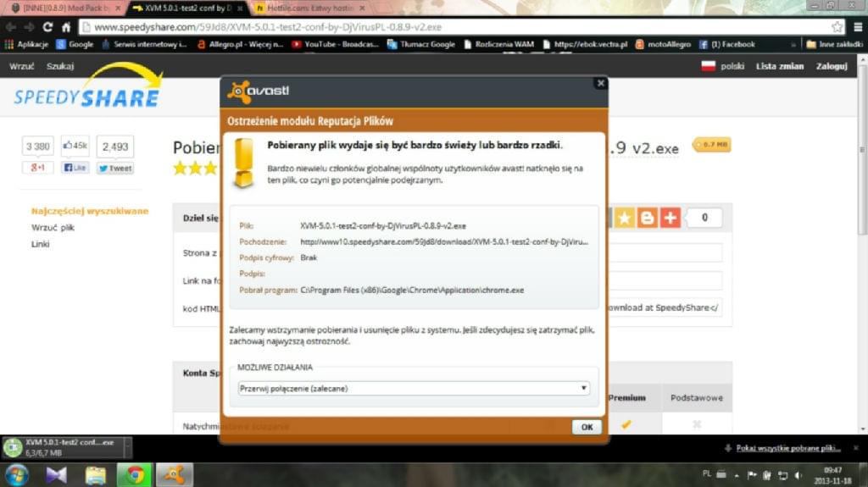Screen dimensions: 868x487
Task: Click the red plus share icon
Action: coord(670,218)
